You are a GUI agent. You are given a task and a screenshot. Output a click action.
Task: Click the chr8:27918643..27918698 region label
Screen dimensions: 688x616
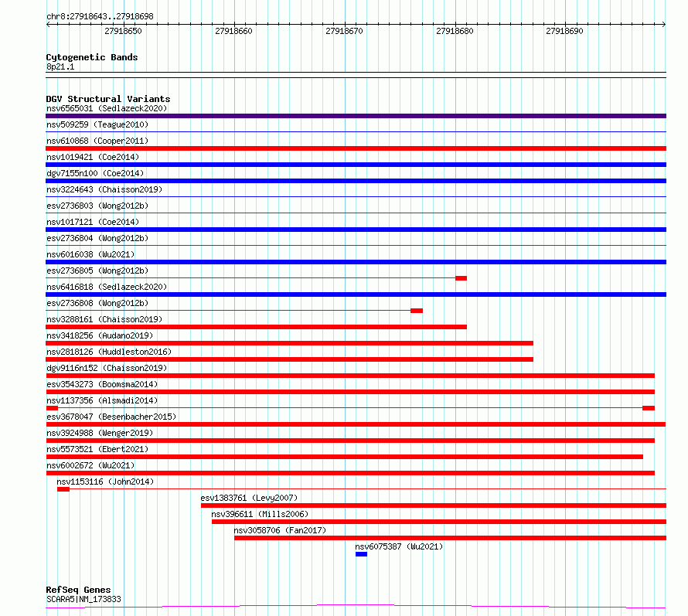100,16
